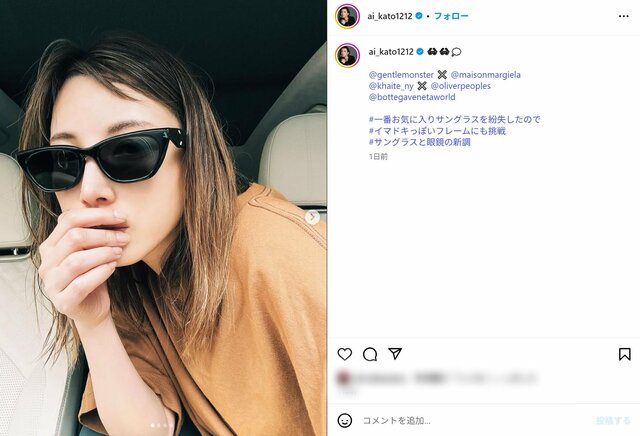640x436 pixels.
Task: Visit @khaite_ny mention
Action: click(x=391, y=86)
